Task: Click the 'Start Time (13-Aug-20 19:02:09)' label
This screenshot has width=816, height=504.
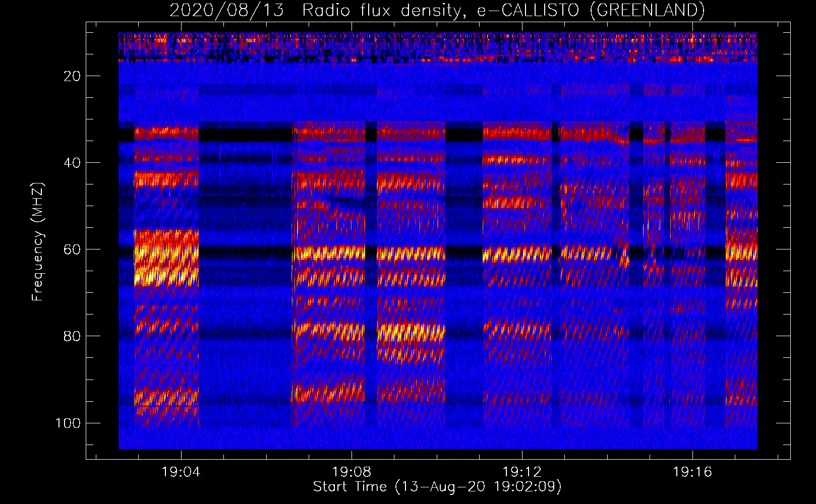Action: (x=437, y=487)
